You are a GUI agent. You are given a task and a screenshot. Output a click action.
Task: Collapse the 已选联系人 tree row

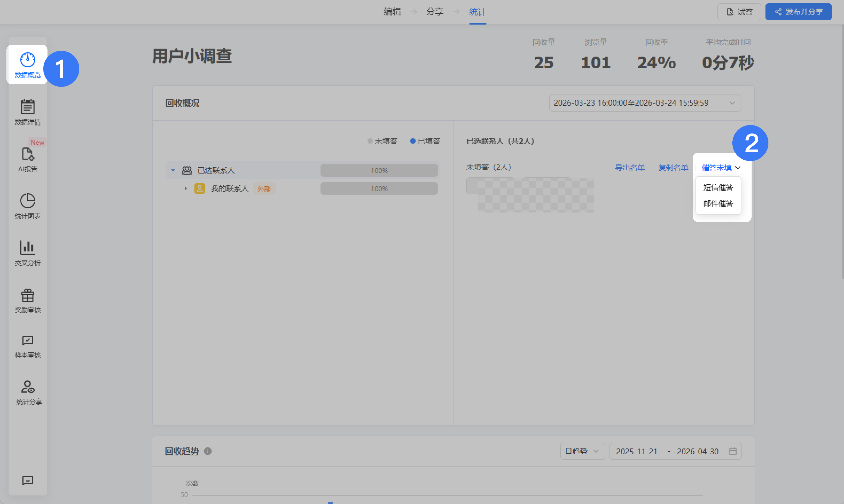point(173,170)
